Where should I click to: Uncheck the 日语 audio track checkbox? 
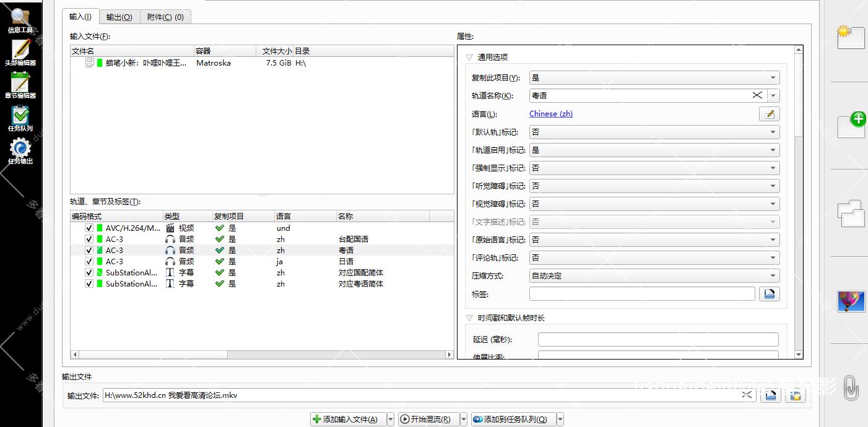pyautogui.click(x=89, y=261)
